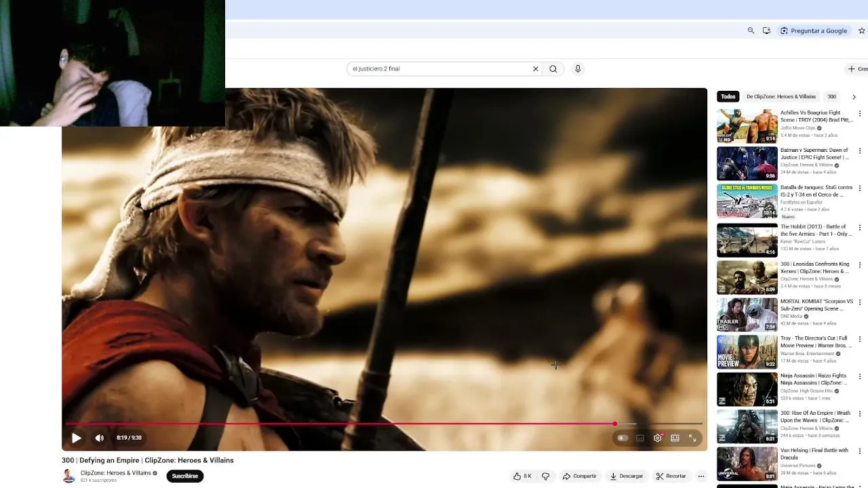Open Batman v Superman fight scene thumbnail
The width and height of the screenshot is (868, 488).
(x=747, y=163)
